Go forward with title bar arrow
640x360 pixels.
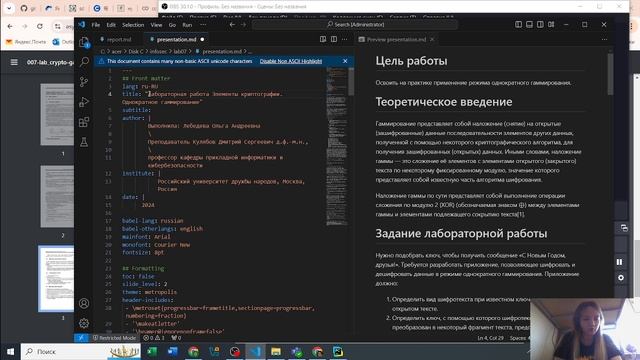tap(243, 24)
